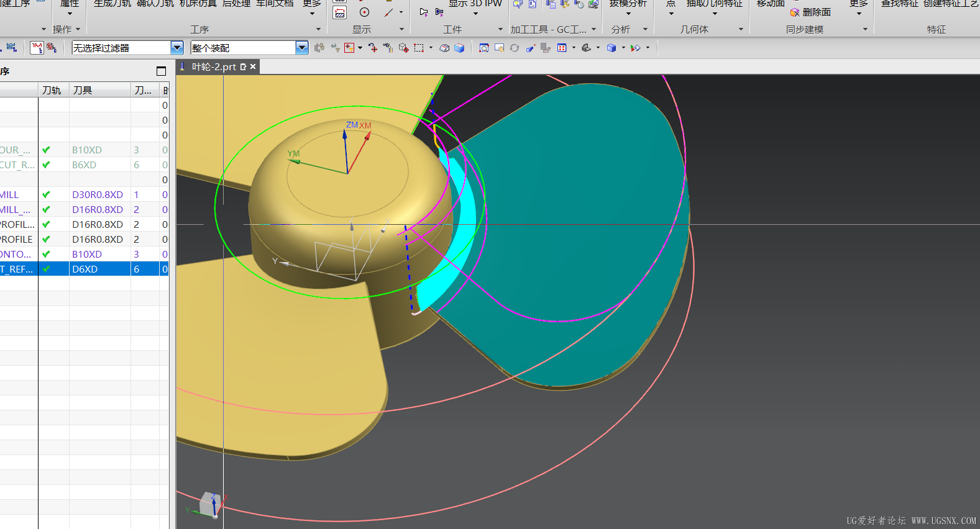The width and height of the screenshot is (980, 529).
Task: Expand the 同步建模 group arrow
Action: tap(865, 29)
